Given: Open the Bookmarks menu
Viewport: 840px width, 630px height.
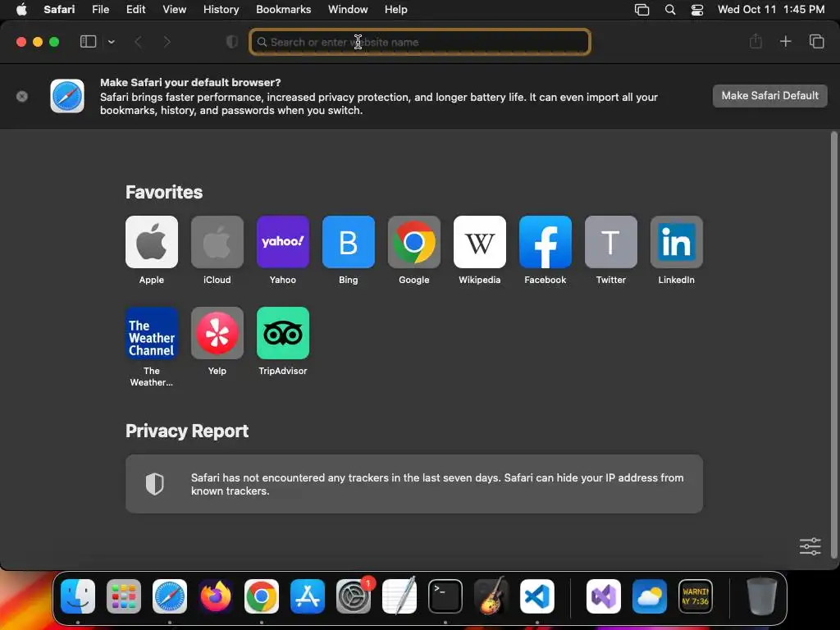Looking at the screenshot, I should [x=283, y=10].
